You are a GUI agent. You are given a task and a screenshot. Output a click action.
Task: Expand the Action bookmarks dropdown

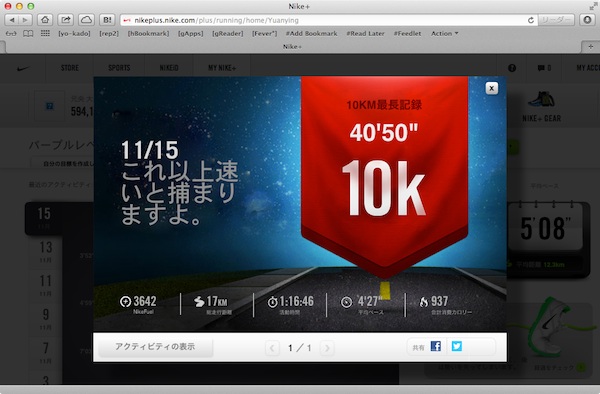[x=444, y=34]
